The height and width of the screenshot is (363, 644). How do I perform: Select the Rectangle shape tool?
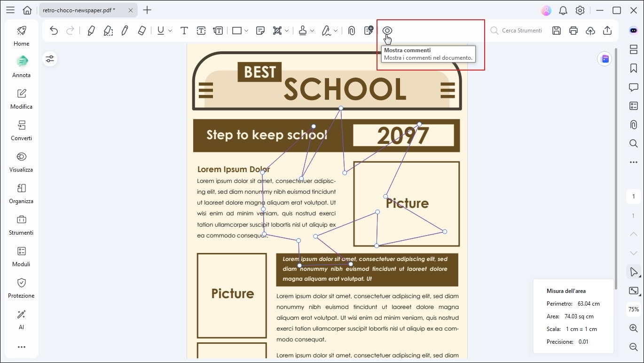237,31
